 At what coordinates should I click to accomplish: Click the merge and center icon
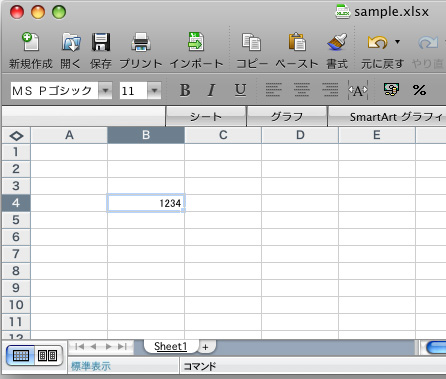358,90
